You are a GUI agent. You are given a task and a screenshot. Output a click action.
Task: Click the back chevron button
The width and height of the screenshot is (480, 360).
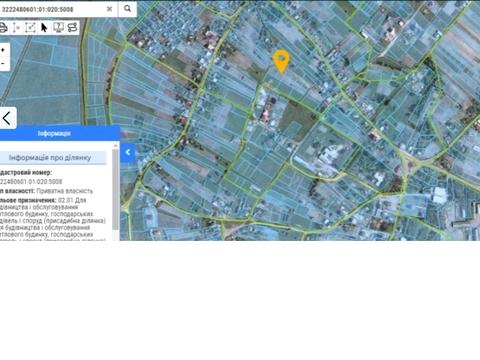tap(7, 118)
